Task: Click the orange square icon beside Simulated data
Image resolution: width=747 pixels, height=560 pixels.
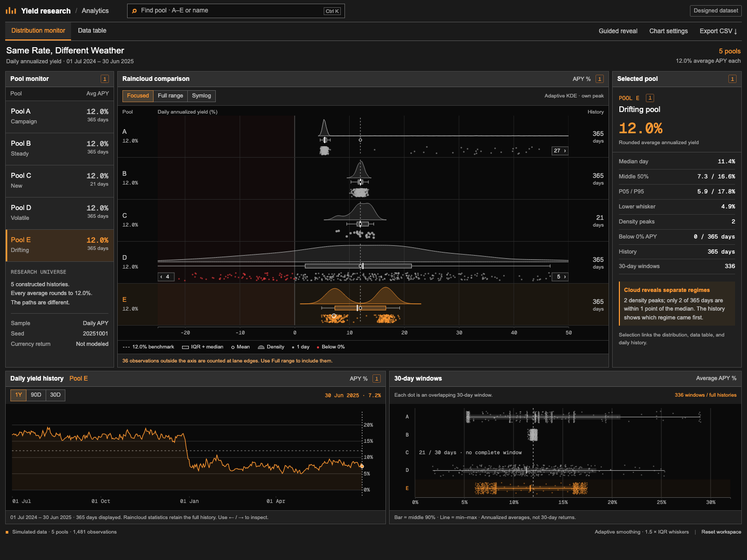Action: click(x=7, y=532)
